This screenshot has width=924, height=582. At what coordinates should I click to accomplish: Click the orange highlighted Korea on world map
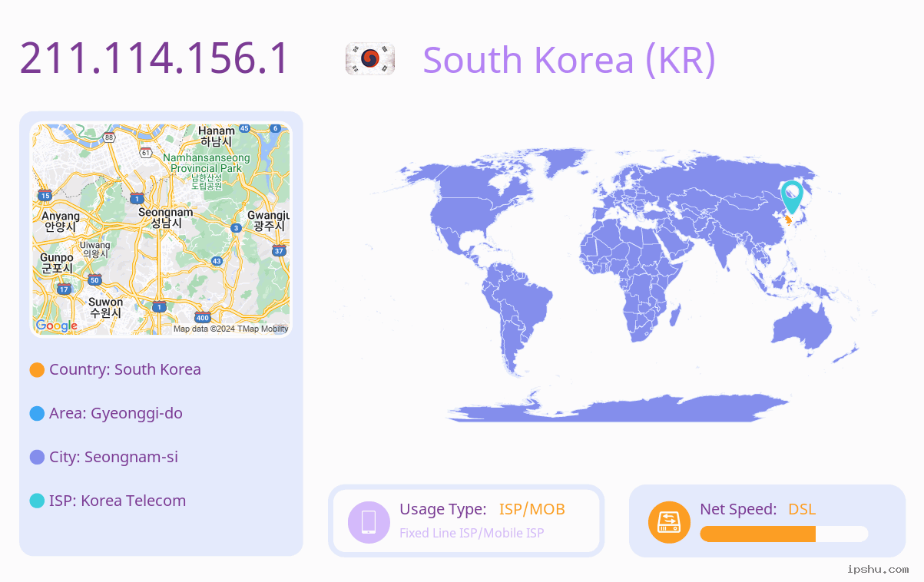coord(788,220)
